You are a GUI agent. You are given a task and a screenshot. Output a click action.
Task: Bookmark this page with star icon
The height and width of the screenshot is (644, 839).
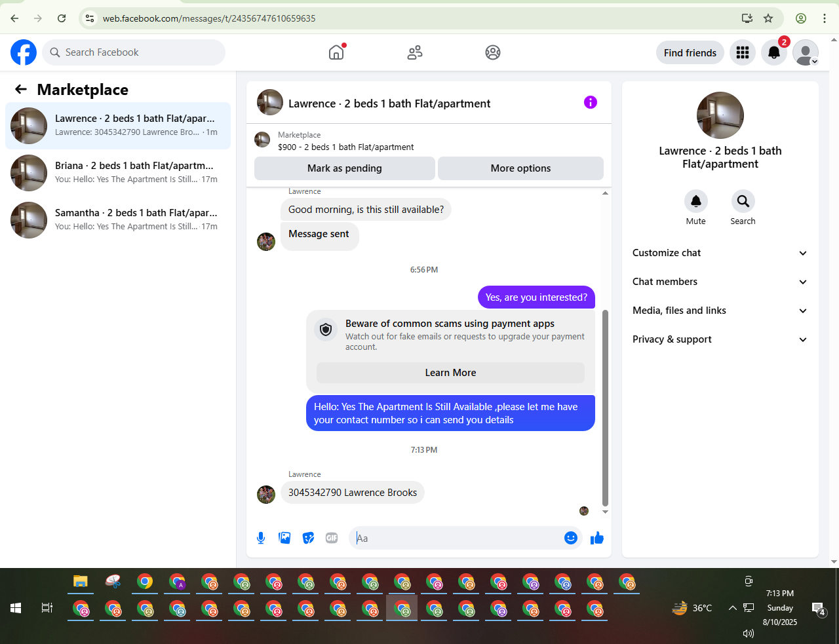click(768, 18)
